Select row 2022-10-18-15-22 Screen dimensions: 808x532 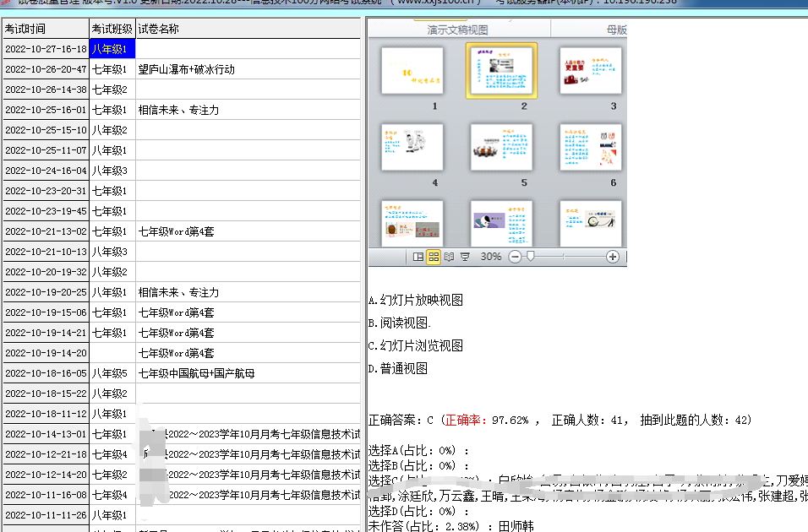(x=182, y=394)
